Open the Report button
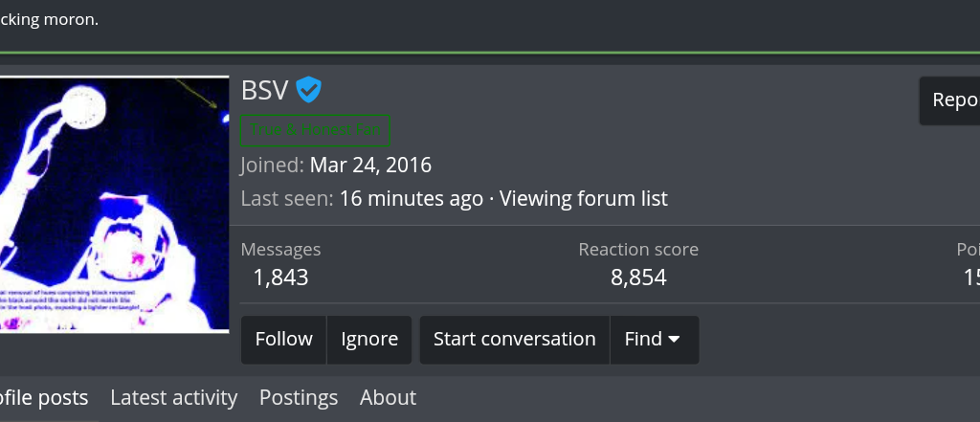Screen dimensions: 980x422 (951, 100)
